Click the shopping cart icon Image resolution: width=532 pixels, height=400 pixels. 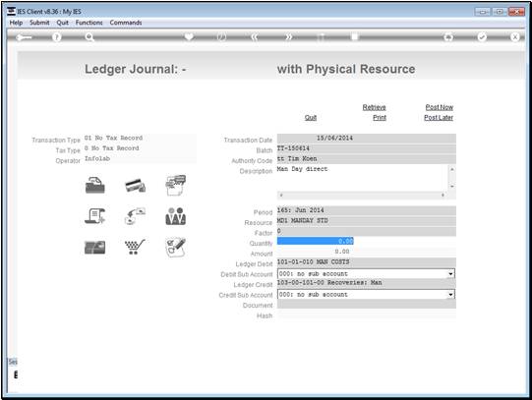click(135, 247)
